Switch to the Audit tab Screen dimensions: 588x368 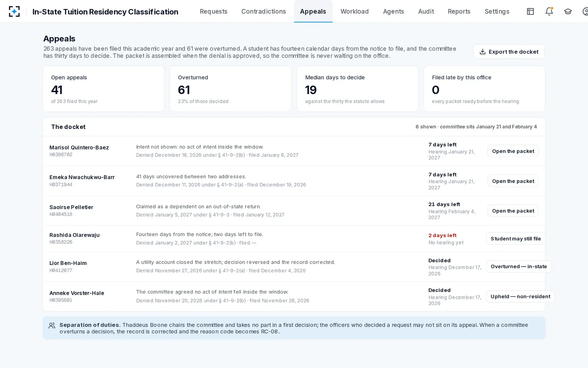point(426,11)
